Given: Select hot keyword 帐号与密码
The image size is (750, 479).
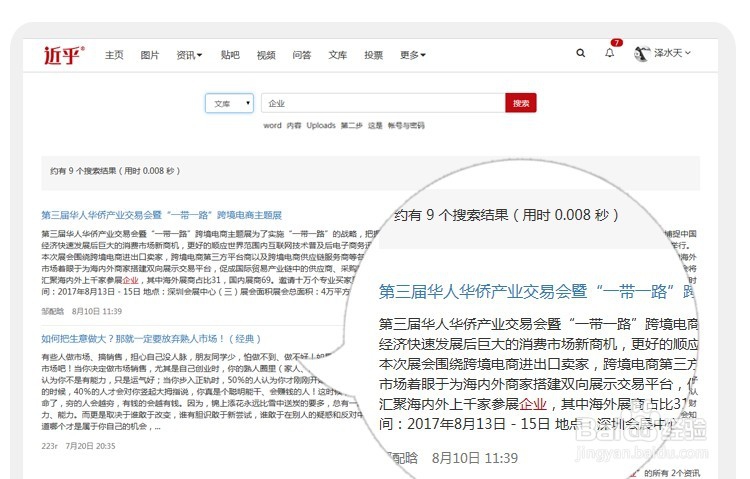Looking at the screenshot, I should pos(406,125).
